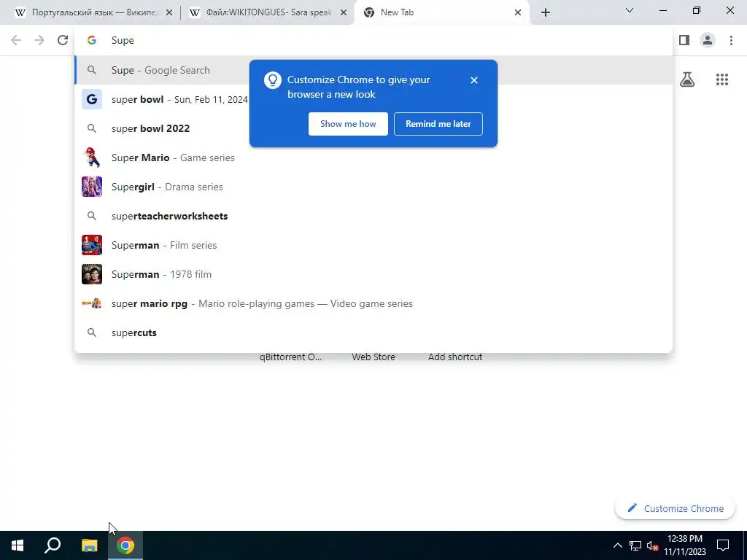Pick the superteacherworksheets suggestion
The height and width of the screenshot is (560, 747).
[x=373, y=216]
